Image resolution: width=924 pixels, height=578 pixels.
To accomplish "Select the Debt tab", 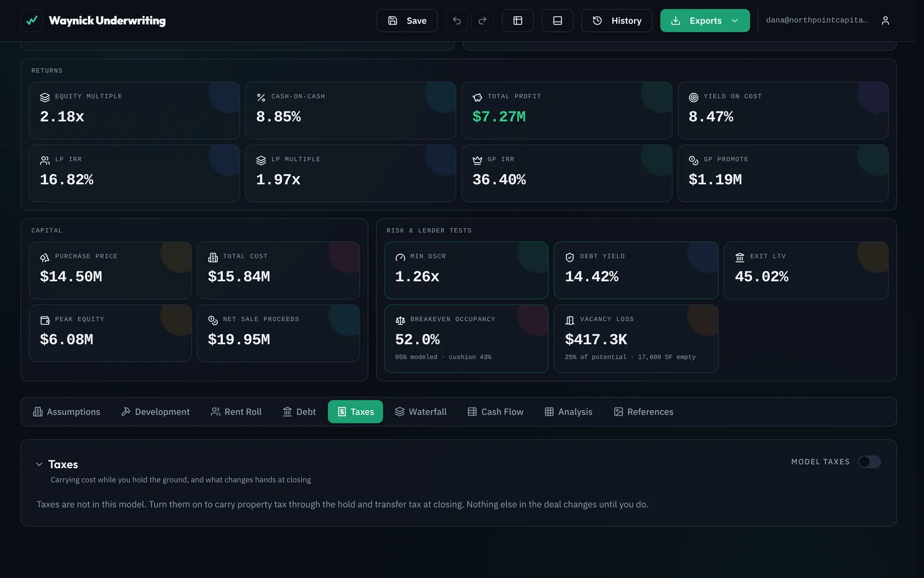I will point(299,412).
